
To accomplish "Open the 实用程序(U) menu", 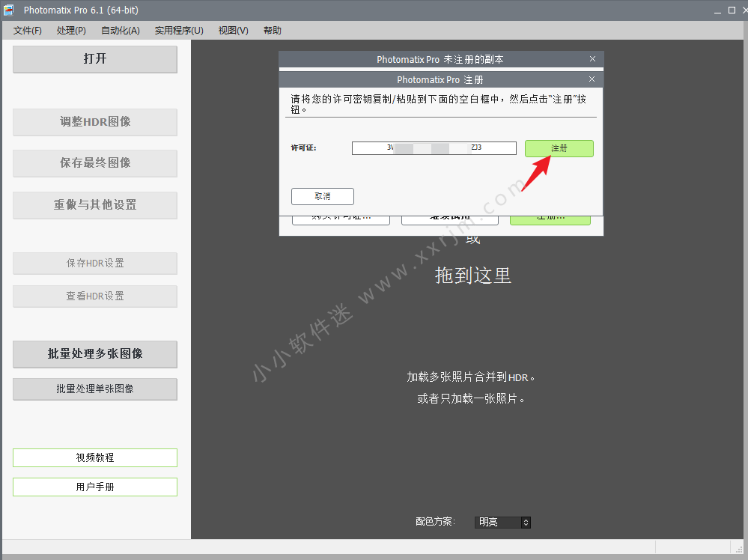I will (x=179, y=31).
